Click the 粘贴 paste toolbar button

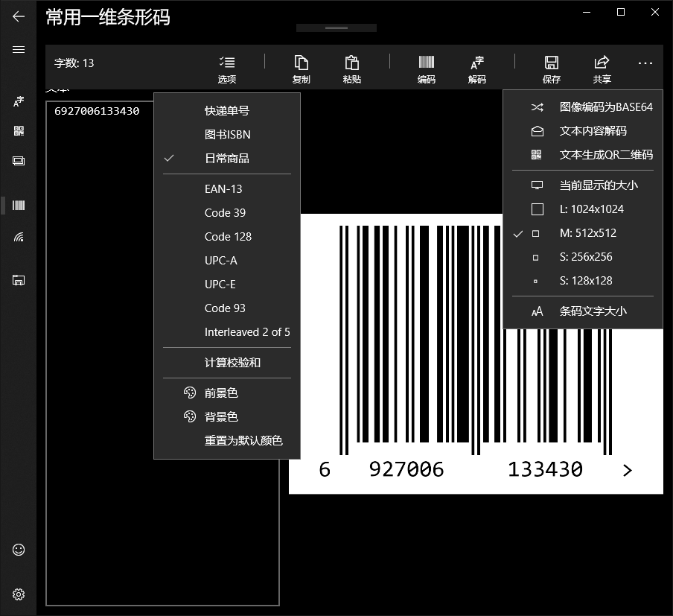[352, 69]
